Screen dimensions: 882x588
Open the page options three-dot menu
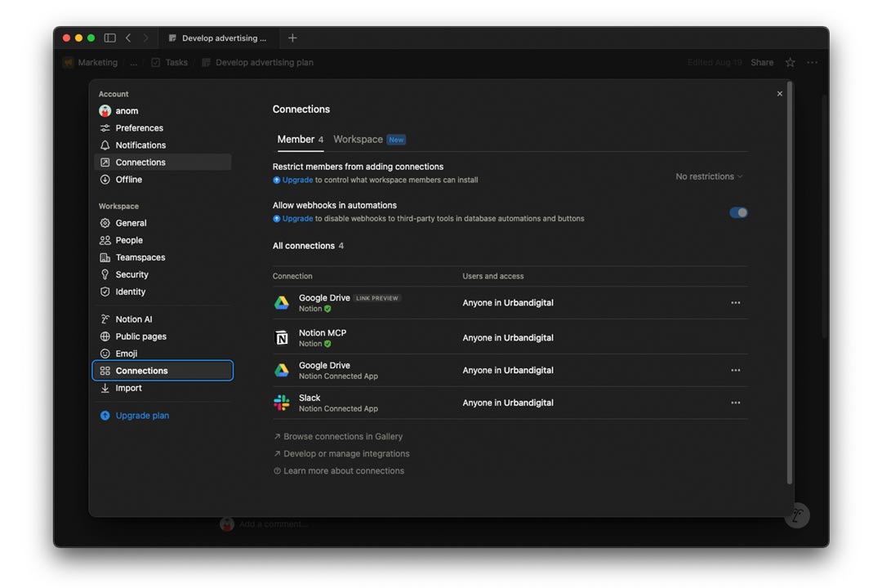coord(813,62)
